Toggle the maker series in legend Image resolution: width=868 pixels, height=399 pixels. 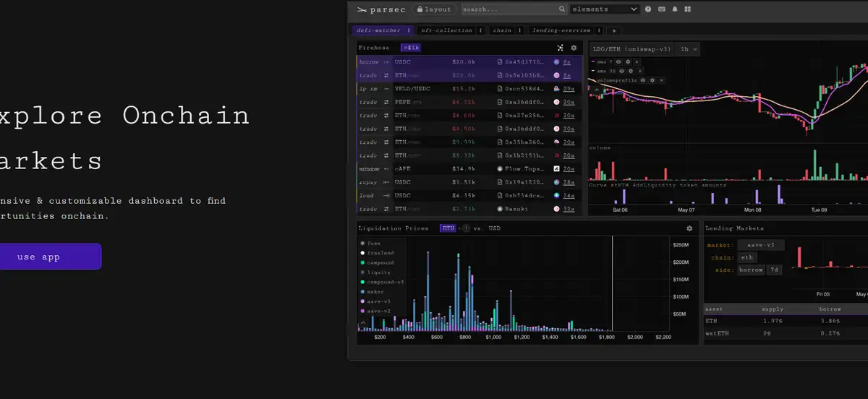tap(370, 291)
